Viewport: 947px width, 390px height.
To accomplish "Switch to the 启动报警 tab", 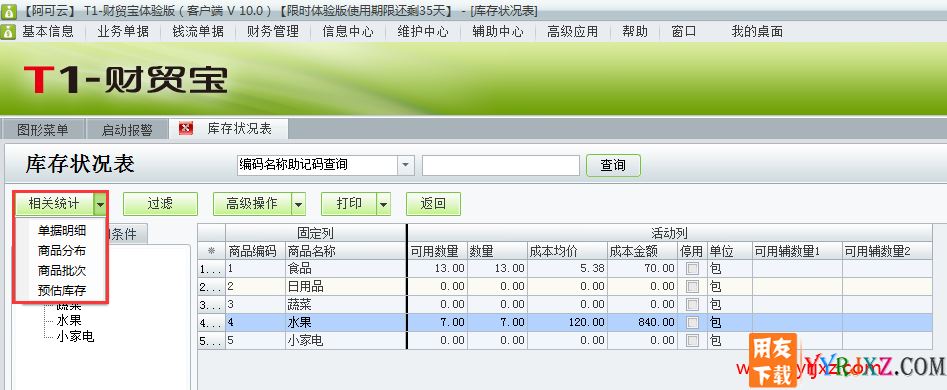I will point(127,129).
